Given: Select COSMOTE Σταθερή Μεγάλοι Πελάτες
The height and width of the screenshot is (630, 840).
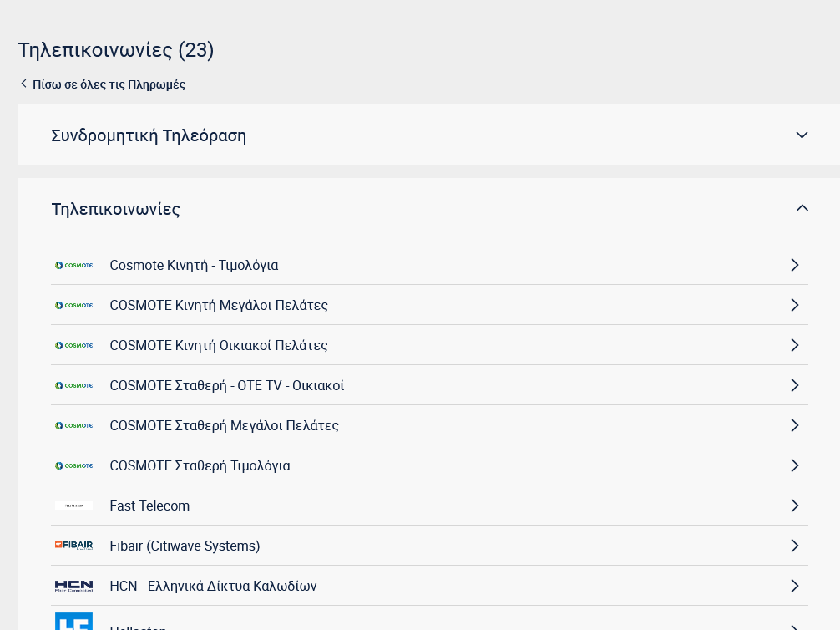Looking at the screenshot, I should [x=224, y=426].
